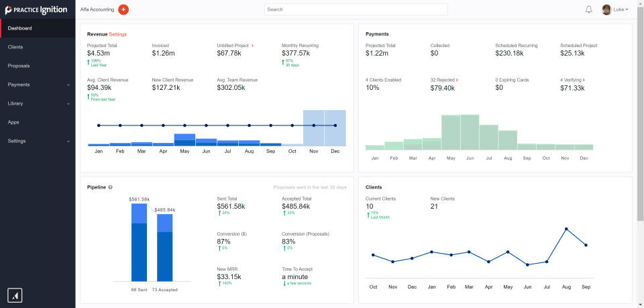Open the Revenue Settings link
This screenshot has width=644, height=308.
(117, 34)
